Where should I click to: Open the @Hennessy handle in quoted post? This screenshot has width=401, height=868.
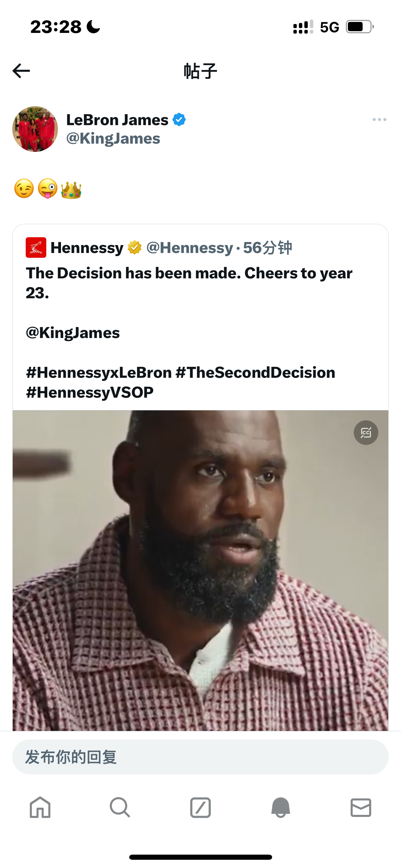[190, 248]
